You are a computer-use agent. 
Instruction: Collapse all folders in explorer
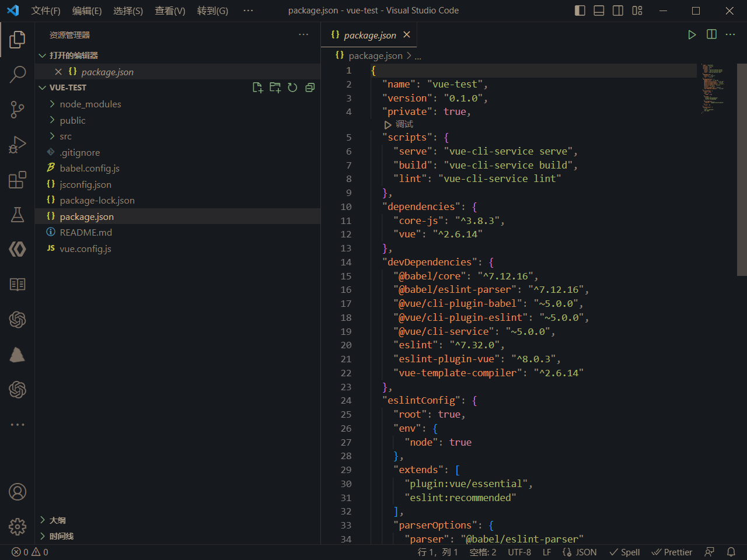click(x=310, y=87)
